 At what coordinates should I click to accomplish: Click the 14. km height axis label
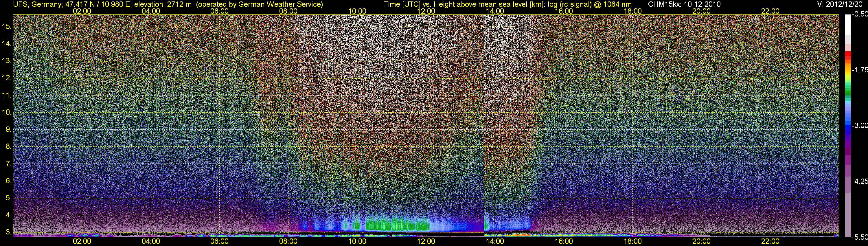pos(7,43)
